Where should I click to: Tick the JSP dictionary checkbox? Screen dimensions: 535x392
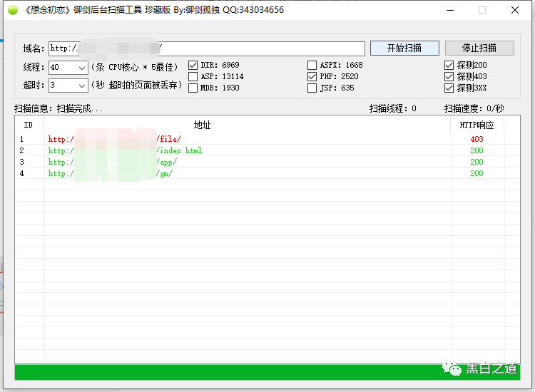coord(312,88)
